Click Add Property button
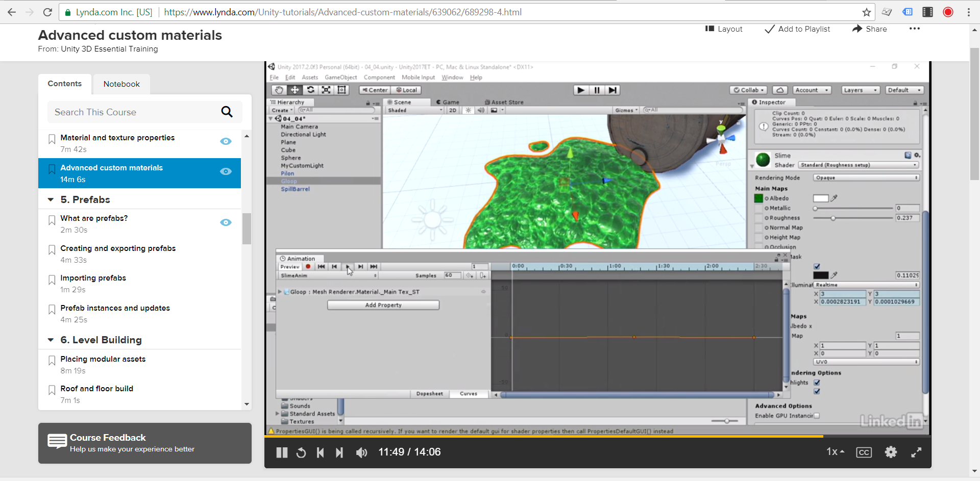980x481 pixels. point(383,305)
